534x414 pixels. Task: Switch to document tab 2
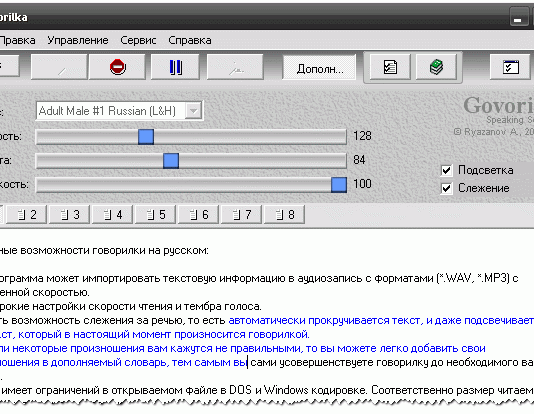26,214
